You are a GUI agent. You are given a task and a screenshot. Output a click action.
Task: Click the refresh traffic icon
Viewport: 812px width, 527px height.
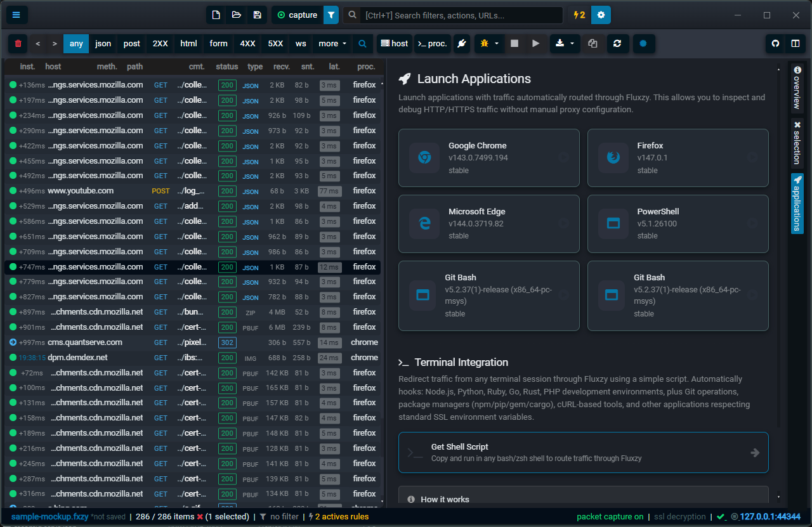618,43
